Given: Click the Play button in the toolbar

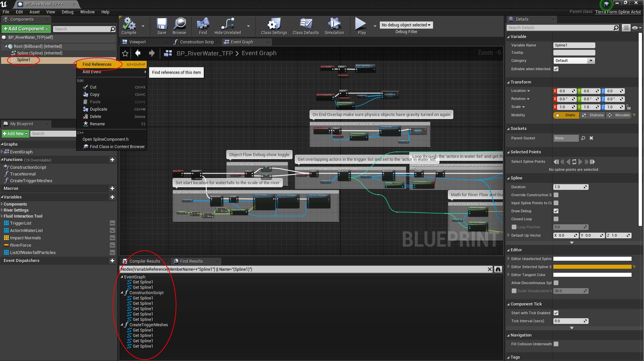Looking at the screenshot, I should pyautogui.click(x=361, y=26).
